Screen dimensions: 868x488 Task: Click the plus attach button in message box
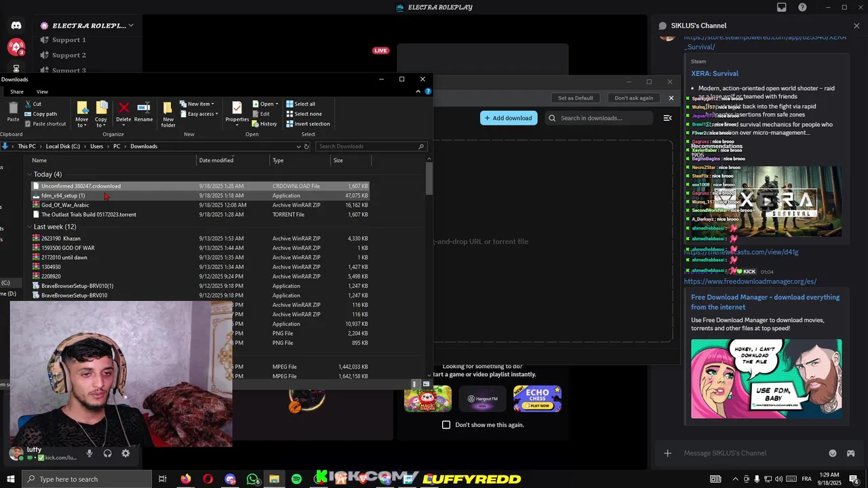tap(668, 453)
